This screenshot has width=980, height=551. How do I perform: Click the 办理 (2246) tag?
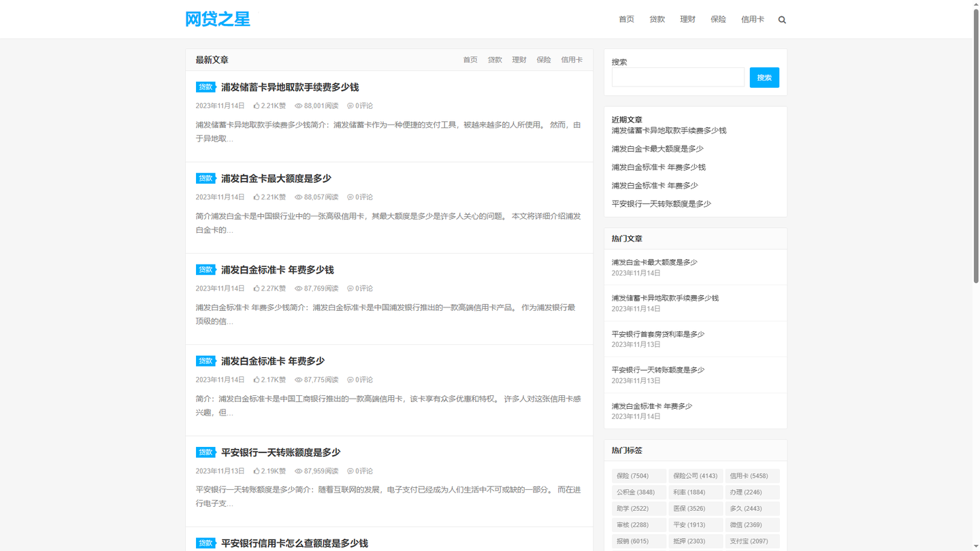pyautogui.click(x=752, y=492)
